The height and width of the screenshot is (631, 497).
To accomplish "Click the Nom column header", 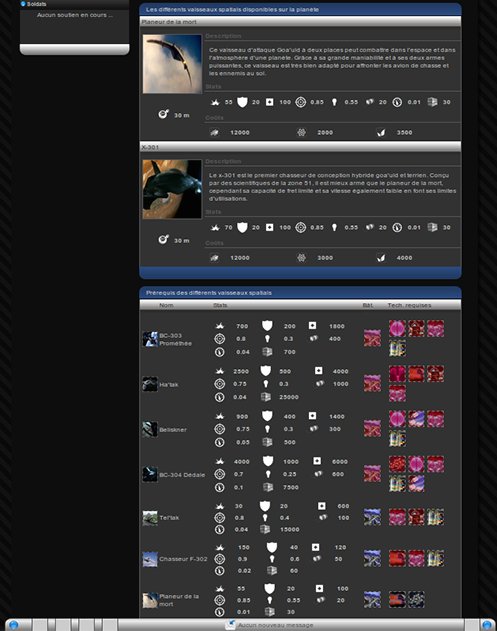I will point(166,305).
